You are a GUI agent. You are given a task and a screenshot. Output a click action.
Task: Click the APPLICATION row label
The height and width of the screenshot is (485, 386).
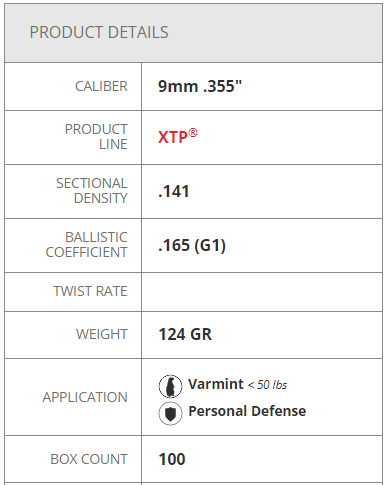pyautogui.click(x=85, y=397)
